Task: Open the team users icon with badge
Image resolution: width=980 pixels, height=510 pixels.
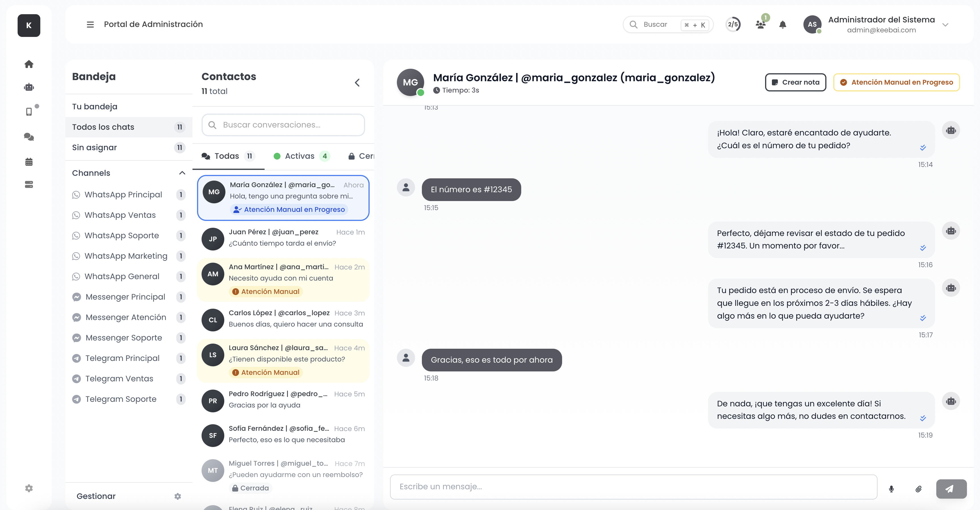Action: (x=761, y=25)
